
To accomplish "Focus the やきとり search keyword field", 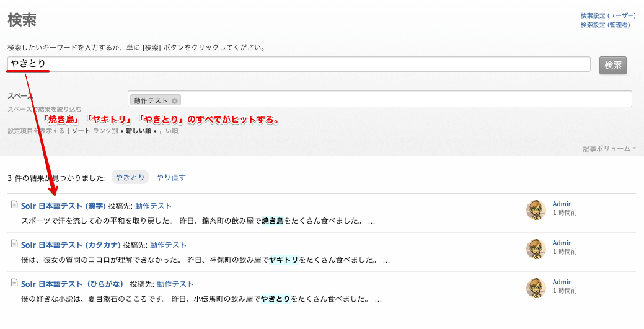I will coord(299,64).
